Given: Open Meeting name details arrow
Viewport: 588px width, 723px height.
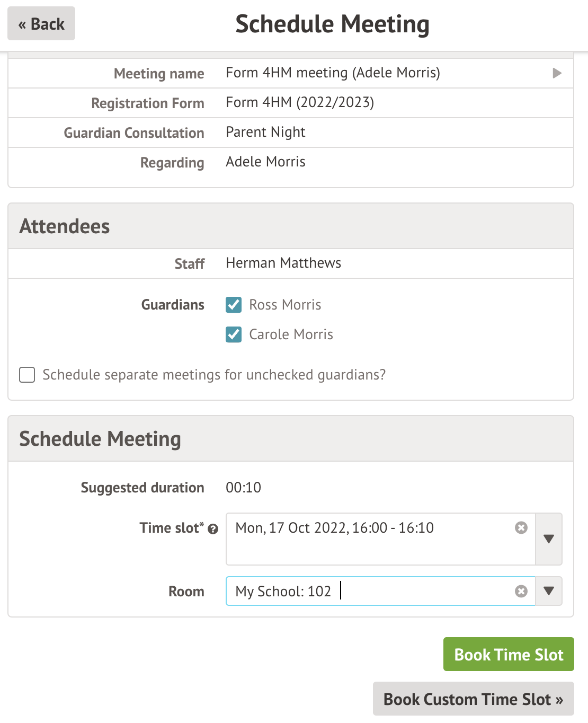Looking at the screenshot, I should point(557,73).
